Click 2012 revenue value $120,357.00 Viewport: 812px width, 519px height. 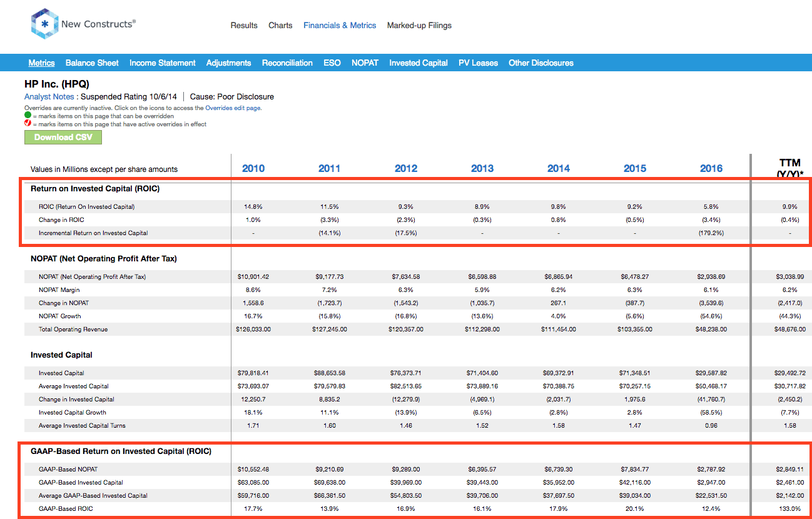(x=406, y=329)
